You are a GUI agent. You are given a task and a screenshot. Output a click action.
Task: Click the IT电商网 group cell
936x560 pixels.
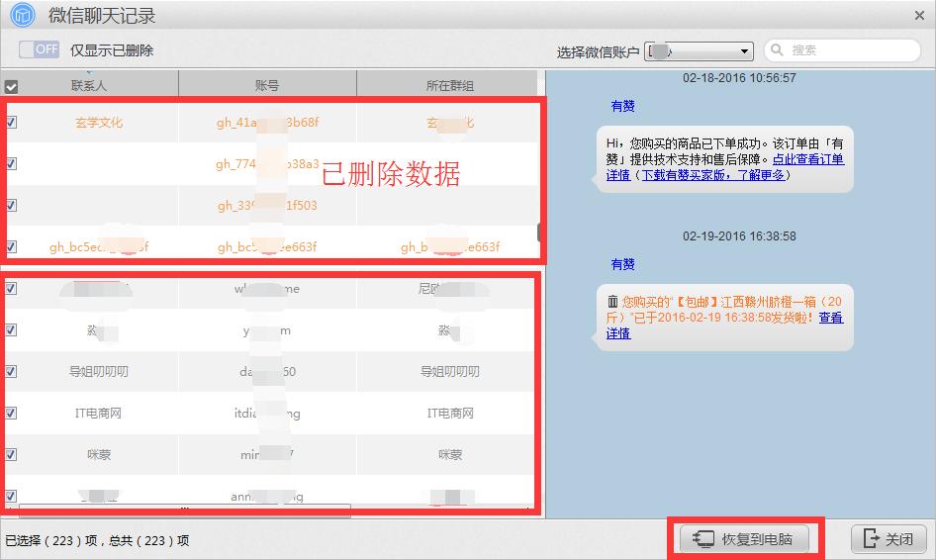(x=449, y=414)
